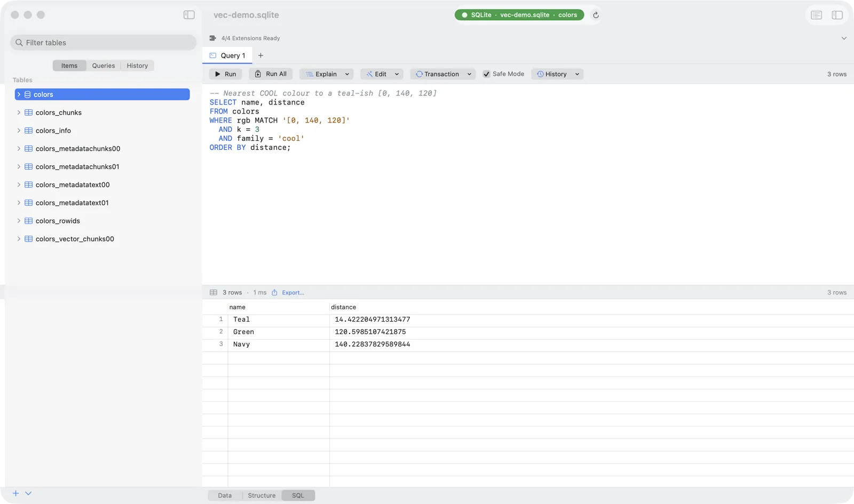Viewport: 854px width, 504px height.
Task: Toggle the Safe Mode checkbox
Action: (x=486, y=74)
